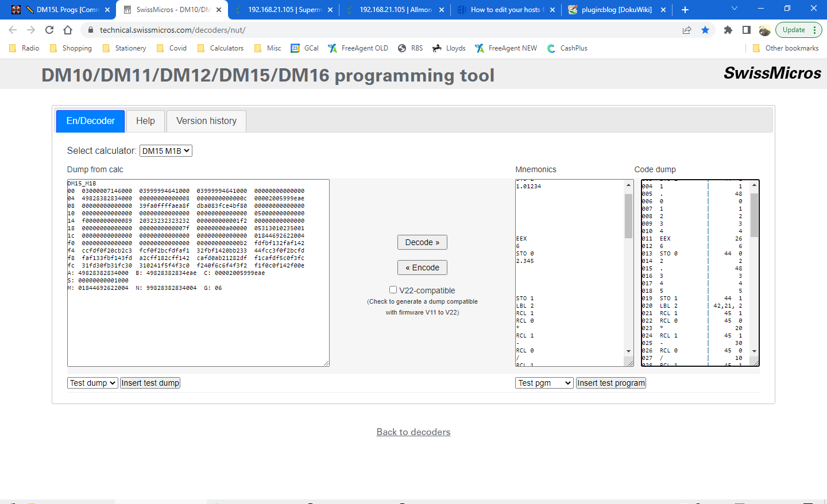Image resolution: width=827 pixels, height=504 pixels.
Task: Click the share page icon
Action: (x=687, y=30)
